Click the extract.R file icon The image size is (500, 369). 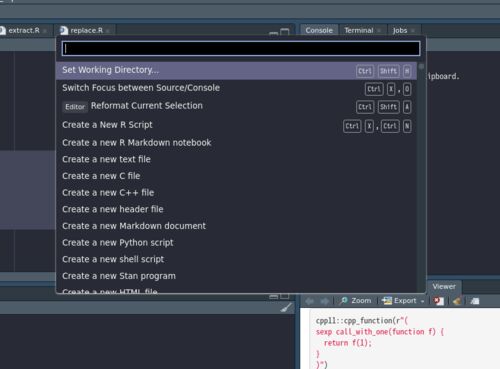3,31
